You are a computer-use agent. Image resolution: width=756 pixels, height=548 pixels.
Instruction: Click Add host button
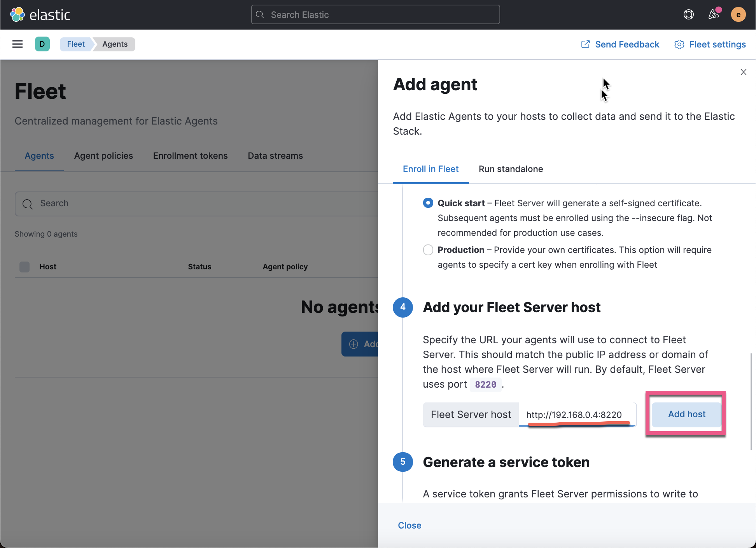pos(686,414)
